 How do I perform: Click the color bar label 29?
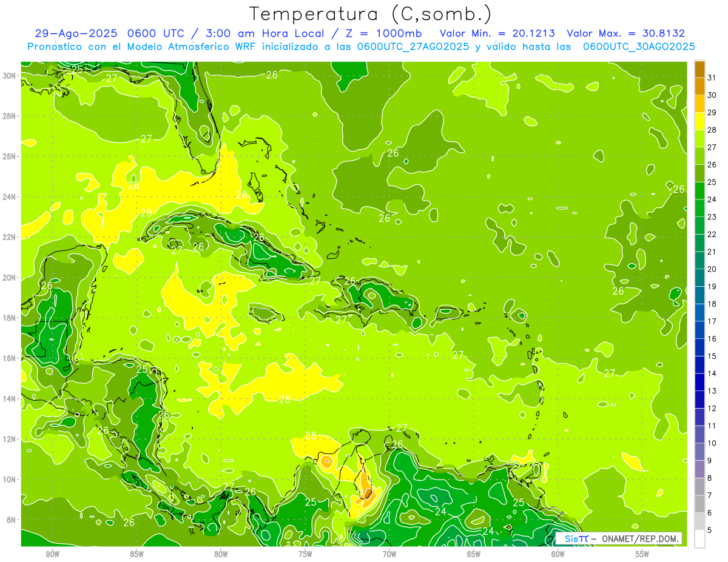pos(712,113)
